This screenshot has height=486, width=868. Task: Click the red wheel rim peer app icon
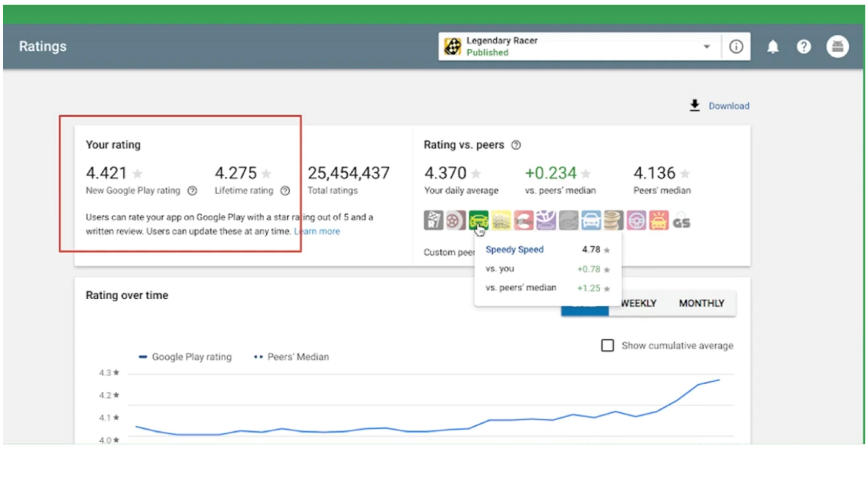[x=455, y=220]
